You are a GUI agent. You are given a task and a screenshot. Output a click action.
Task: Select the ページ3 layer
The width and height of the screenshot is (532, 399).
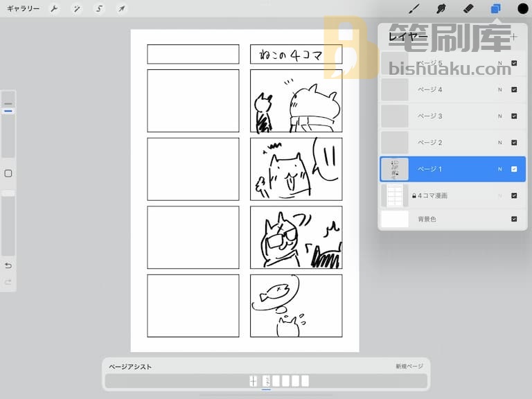click(453, 116)
